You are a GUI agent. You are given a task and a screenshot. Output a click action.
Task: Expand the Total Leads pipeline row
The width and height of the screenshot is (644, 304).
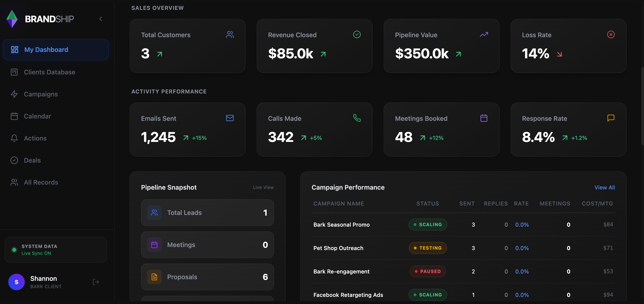click(207, 212)
